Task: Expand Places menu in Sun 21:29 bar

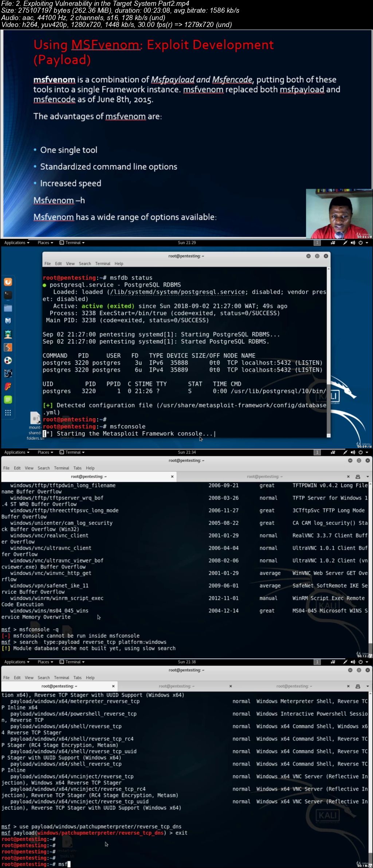Action: point(45,243)
